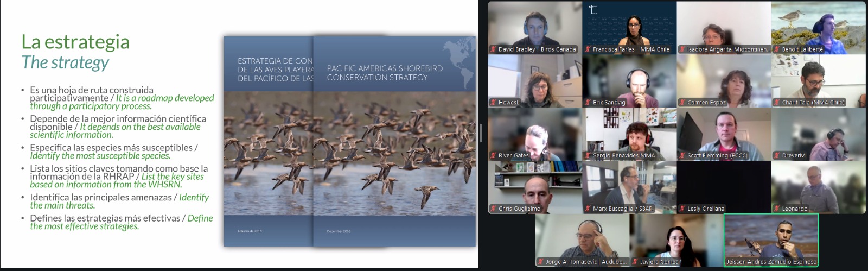Click the Spanish Estrategia de Conservación cover
This screenshot has width=868, height=271.
pos(268,141)
